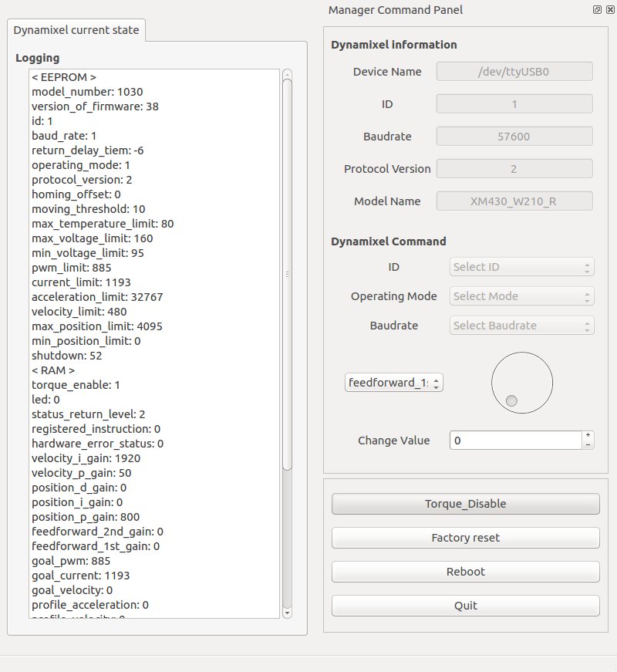Open the Select Baudrate dropdown
The image size is (617, 672).
point(521,326)
